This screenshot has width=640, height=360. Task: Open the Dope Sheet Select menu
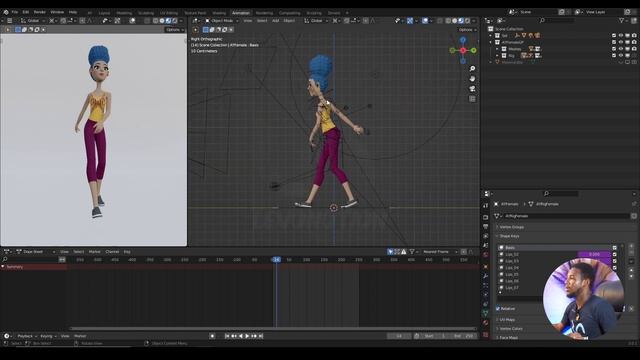pyautogui.click(x=78, y=252)
